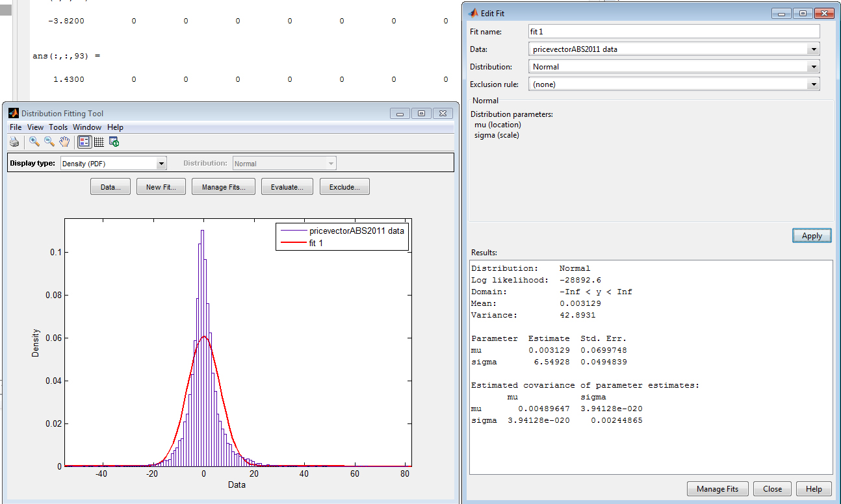Click the Data x-axis label

point(237,485)
